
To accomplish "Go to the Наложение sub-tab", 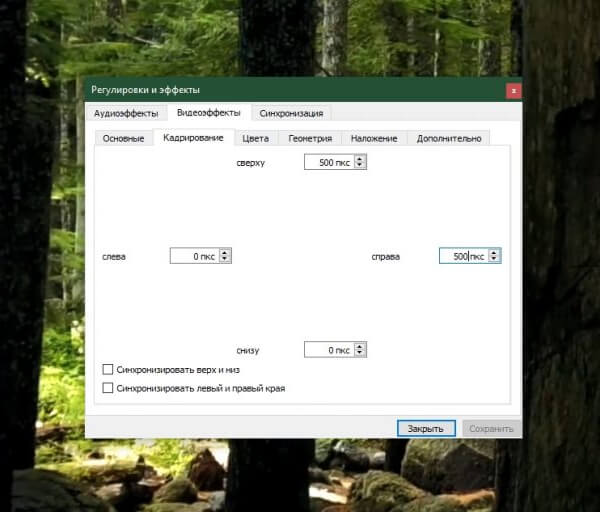I will tap(374, 138).
